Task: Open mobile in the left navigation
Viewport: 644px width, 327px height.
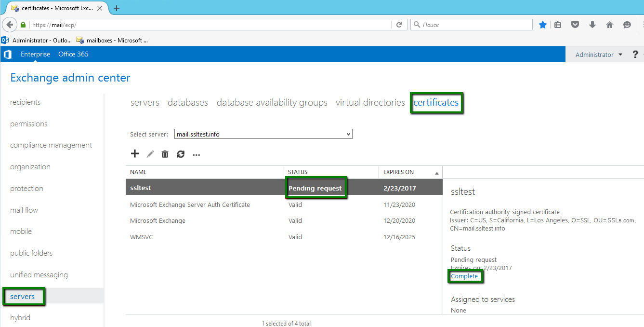Action: pyautogui.click(x=21, y=232)
